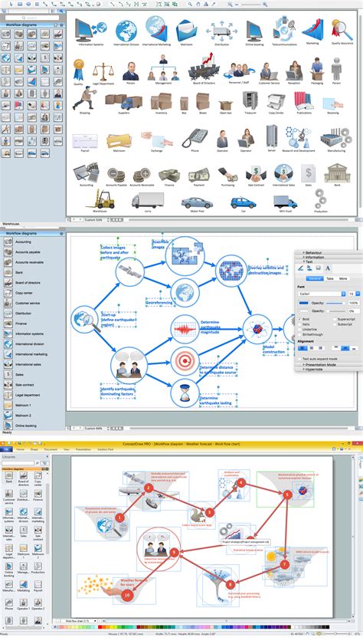Viewport: 363px width, 644px height.
Task: Switch to the General tab in Text panel
Action: coord(315,278)
